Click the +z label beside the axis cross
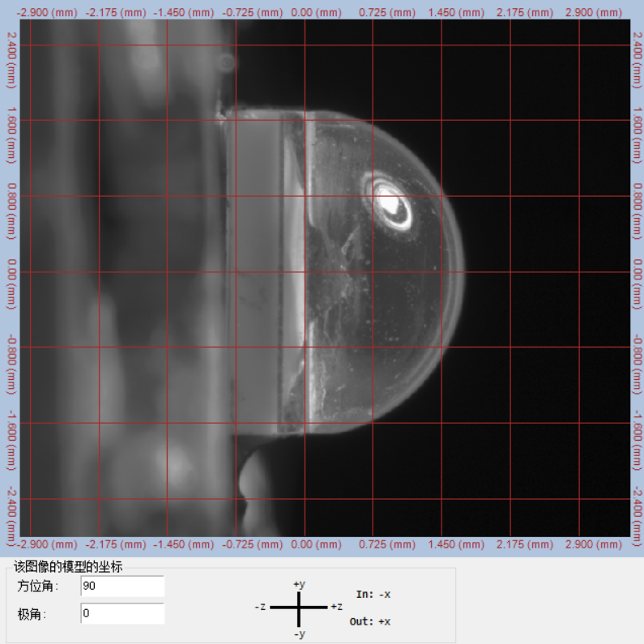This screenshot has width=644, height=644. [x=335, y=607]
